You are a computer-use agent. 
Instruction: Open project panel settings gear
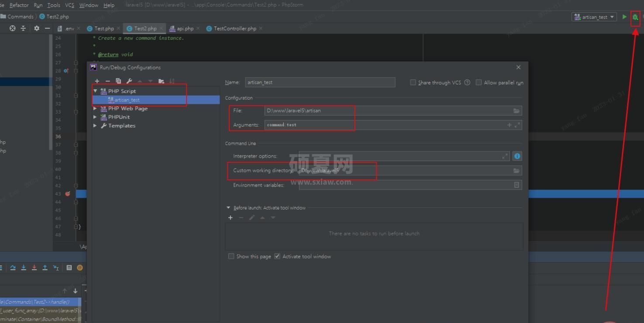point(36,28)
